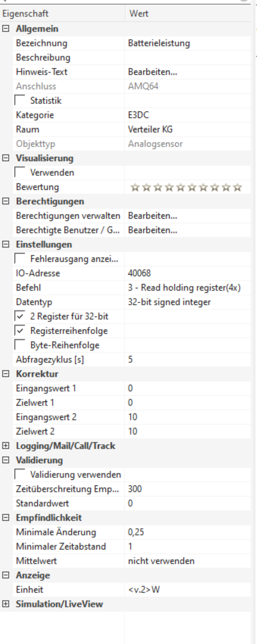
Task: Open the Befehl value dropdown
Action: 187,289
